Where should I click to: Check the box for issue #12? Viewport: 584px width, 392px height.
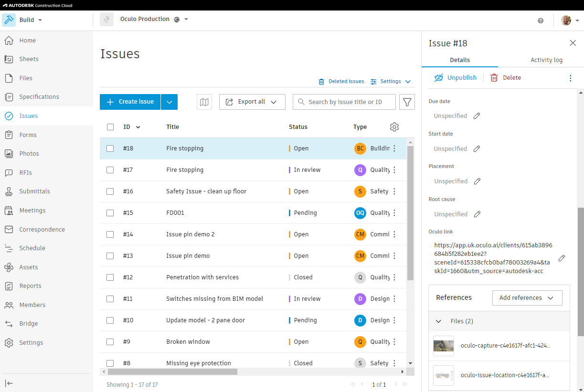tap(110, 277)
